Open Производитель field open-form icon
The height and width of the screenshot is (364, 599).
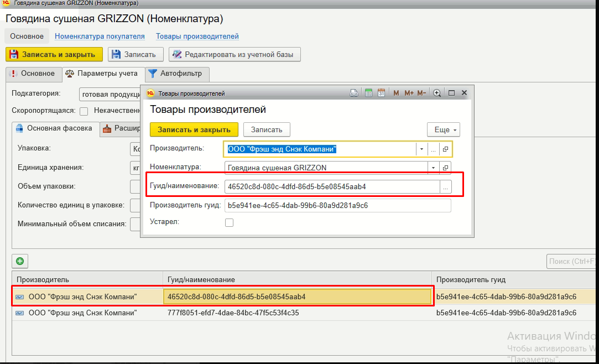pos(445,149)
